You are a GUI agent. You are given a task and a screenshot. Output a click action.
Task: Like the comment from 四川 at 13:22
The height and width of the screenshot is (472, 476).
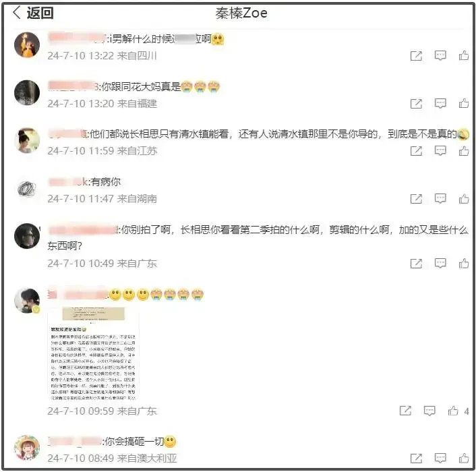click(464, 55)
